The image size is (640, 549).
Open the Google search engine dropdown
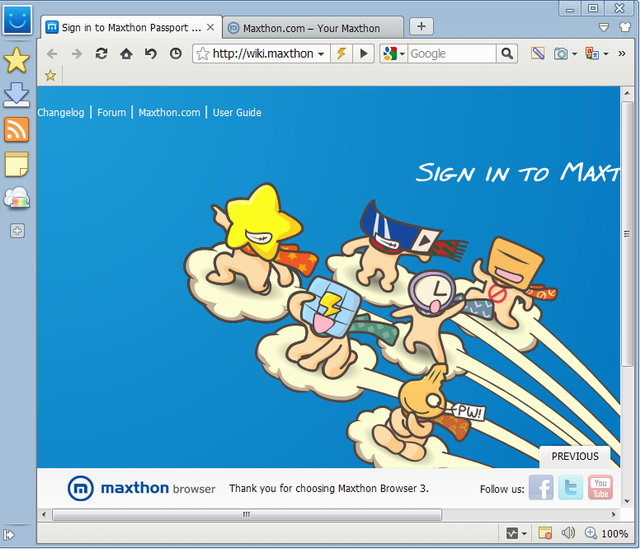(392, 53)
